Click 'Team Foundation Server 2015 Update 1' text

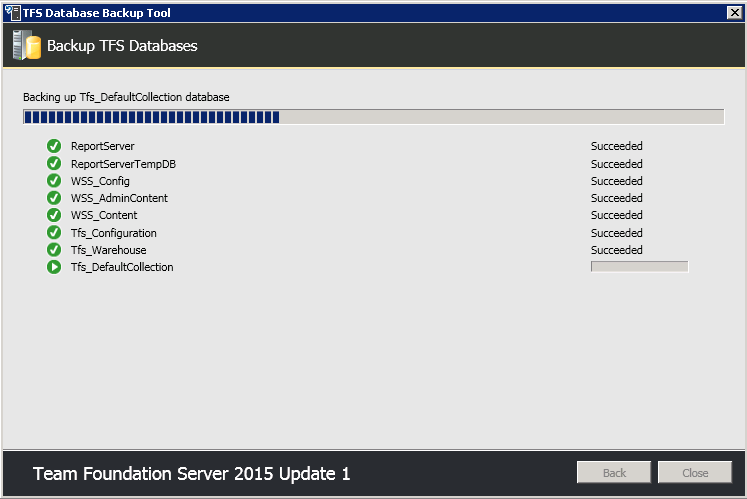point(192,474)
